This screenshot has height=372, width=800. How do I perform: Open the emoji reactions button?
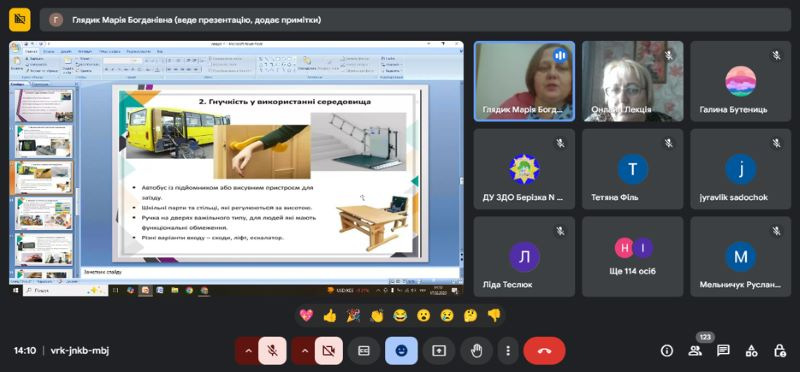(x=401, y=351)
